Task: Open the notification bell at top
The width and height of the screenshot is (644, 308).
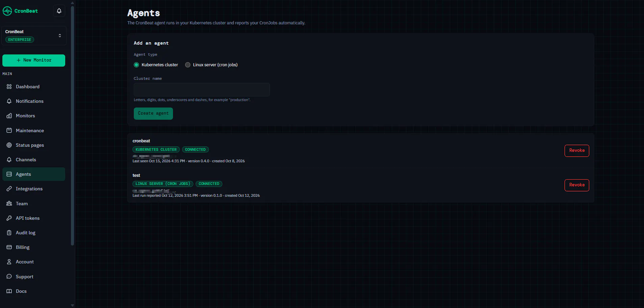Action: click(59, 11)
